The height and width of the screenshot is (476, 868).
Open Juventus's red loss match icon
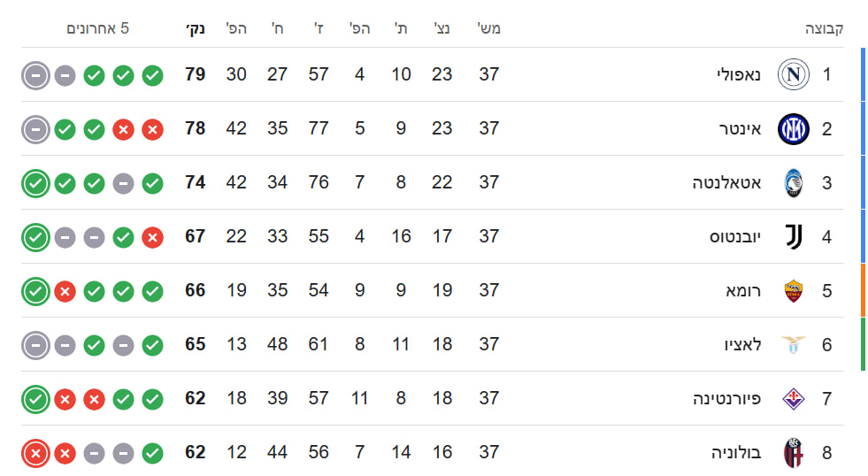[152, 237]
